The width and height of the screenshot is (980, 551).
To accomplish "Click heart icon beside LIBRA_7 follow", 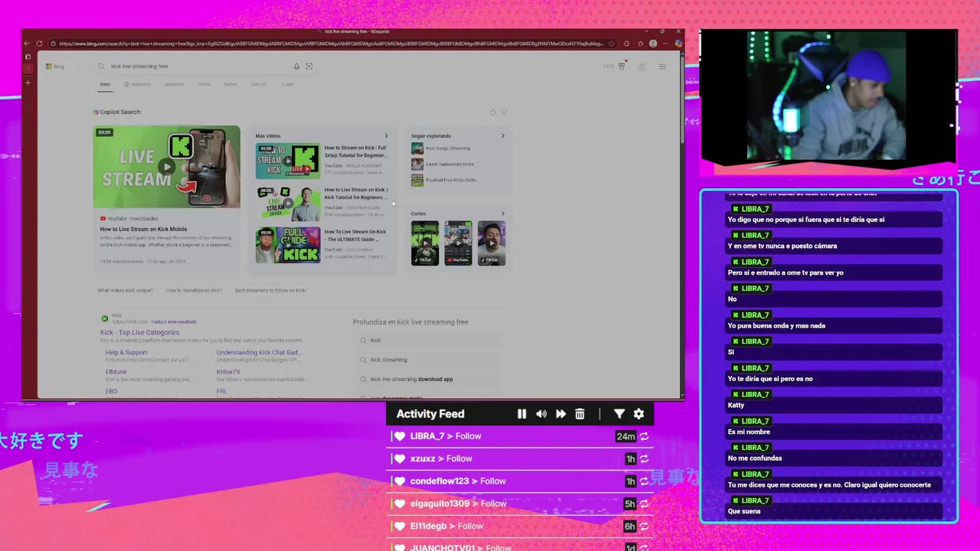I will click(399, 436).
